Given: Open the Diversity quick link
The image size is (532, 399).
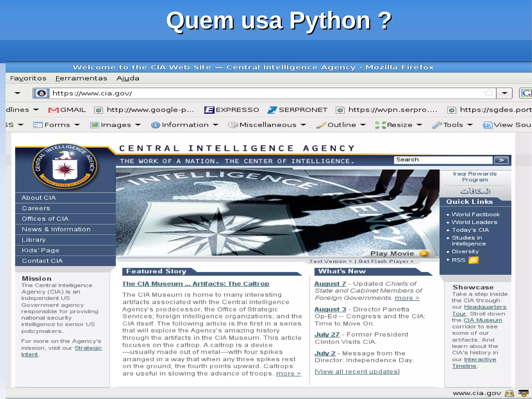Looking at the screenshot, I should (x=465, y=252).
